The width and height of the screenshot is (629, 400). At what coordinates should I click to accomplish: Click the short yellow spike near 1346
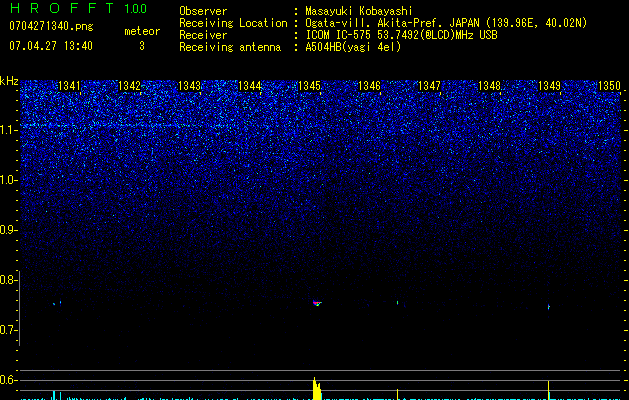398,394
